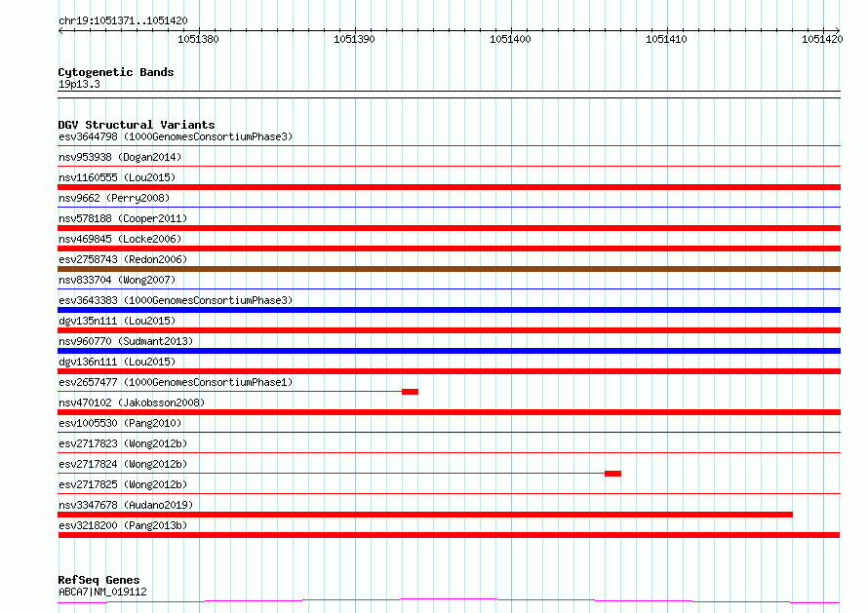Click the thick blue bar of esv3643383

[x=449, y=310]
